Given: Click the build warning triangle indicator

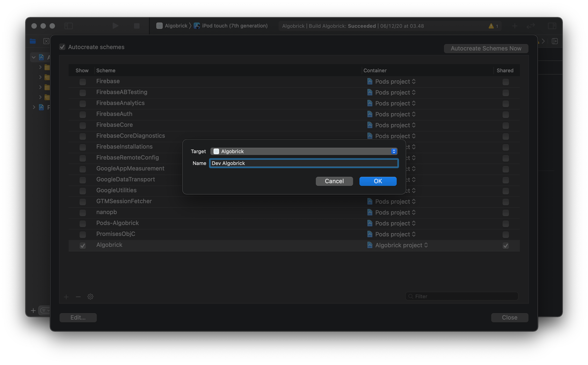Looking at the screenshot, I should point(491,26).
